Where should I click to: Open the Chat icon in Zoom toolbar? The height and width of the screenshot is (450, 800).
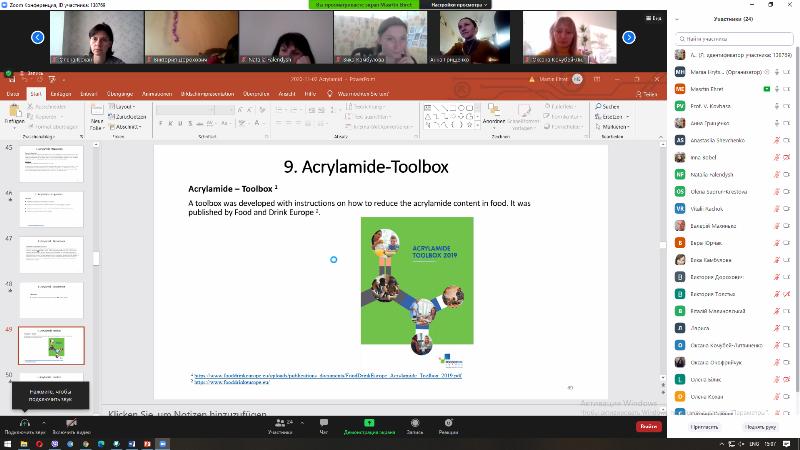[323, 423]
